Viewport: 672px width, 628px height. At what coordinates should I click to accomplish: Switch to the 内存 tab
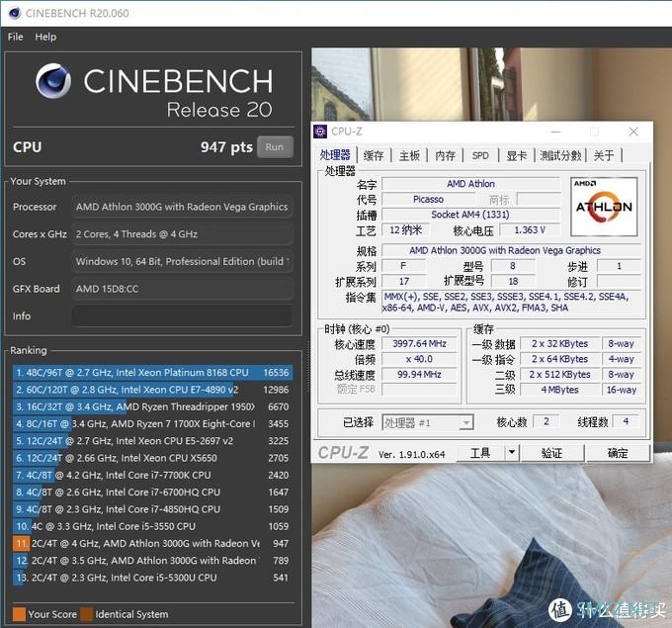point(446,155)
